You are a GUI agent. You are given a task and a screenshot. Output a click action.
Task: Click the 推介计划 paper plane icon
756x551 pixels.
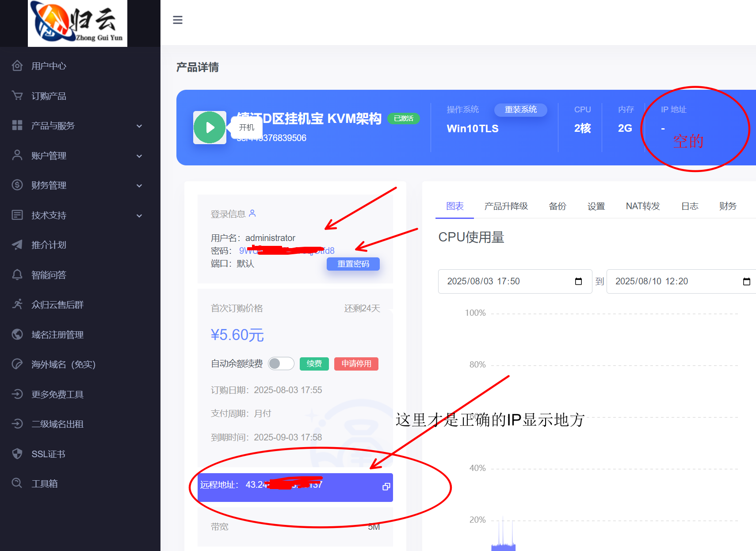point(17,245)
